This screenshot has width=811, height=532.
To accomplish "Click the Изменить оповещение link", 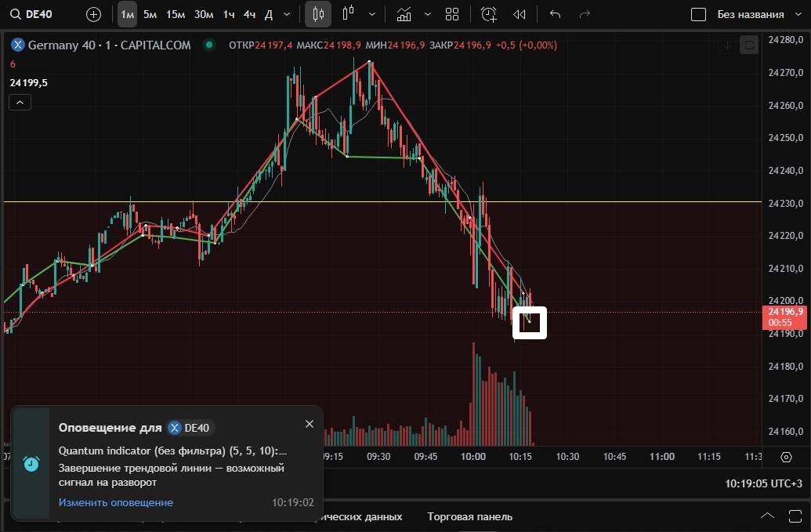I will (x=116, y=502).
